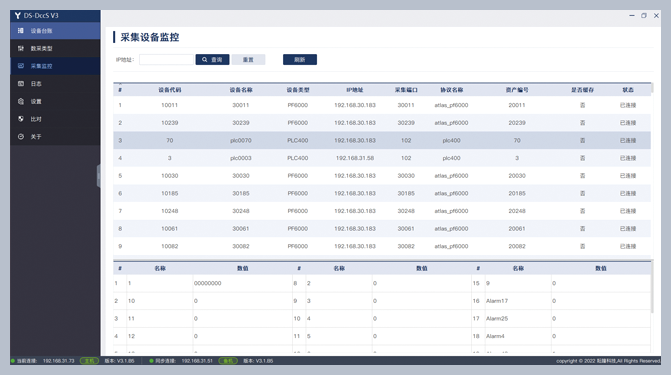
Task: Select device row plc0003
Action: tap(382, 158)
